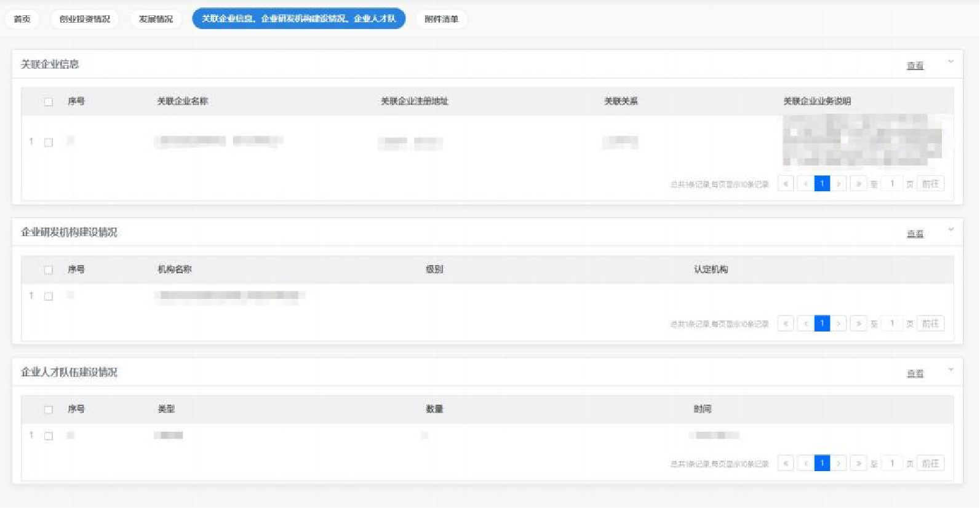Check select-all box in 企业研发机构建设情况 table header
The image size is (980, 508).
tap(49, 270)
